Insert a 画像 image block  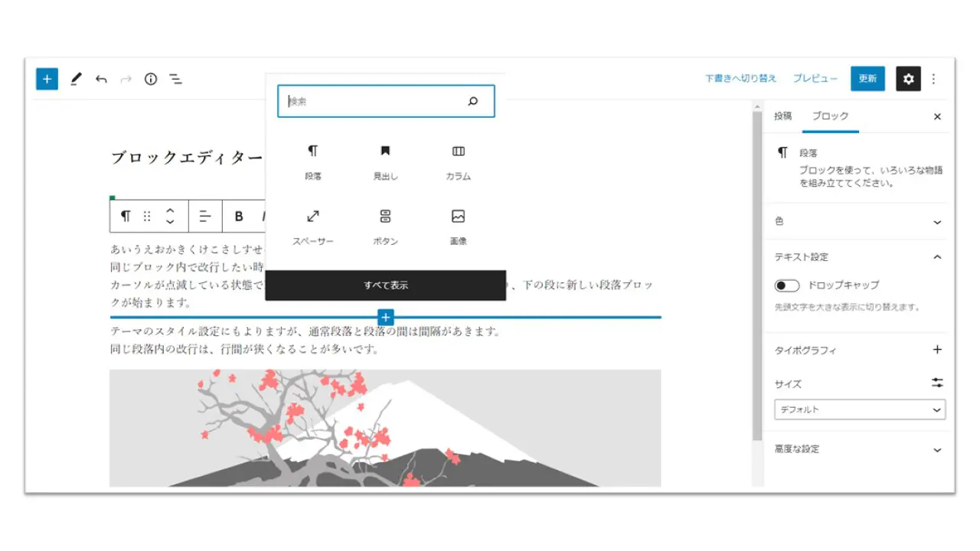(459, 227)
